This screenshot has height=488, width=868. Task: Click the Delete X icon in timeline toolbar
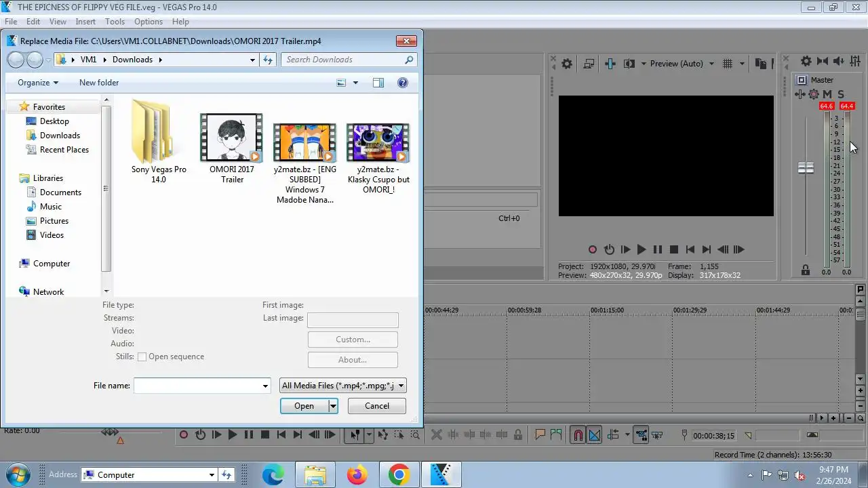(436, 435)
